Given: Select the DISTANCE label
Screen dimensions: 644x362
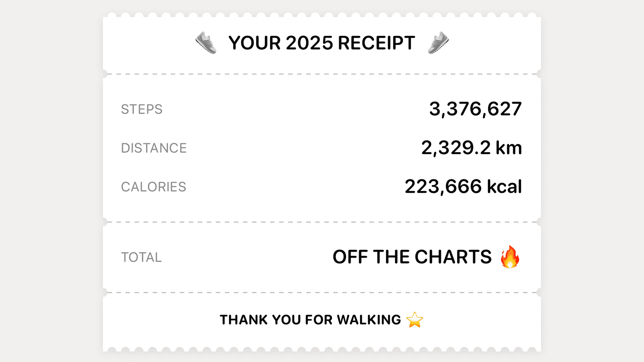Looking at the screenshot, I should [x=154, y=148].
